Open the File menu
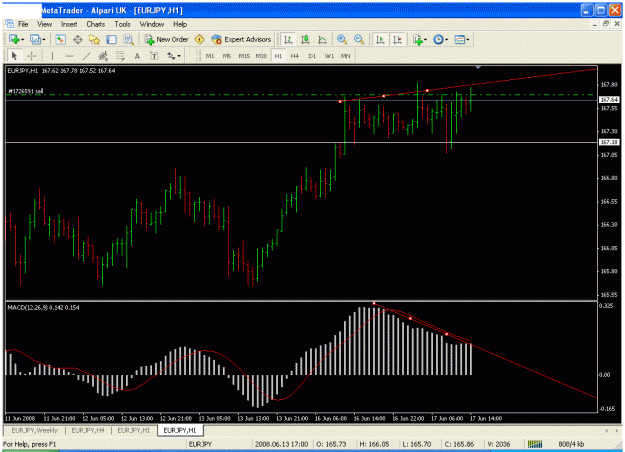The height and width of the screenshot is (452, 625). 23,24
